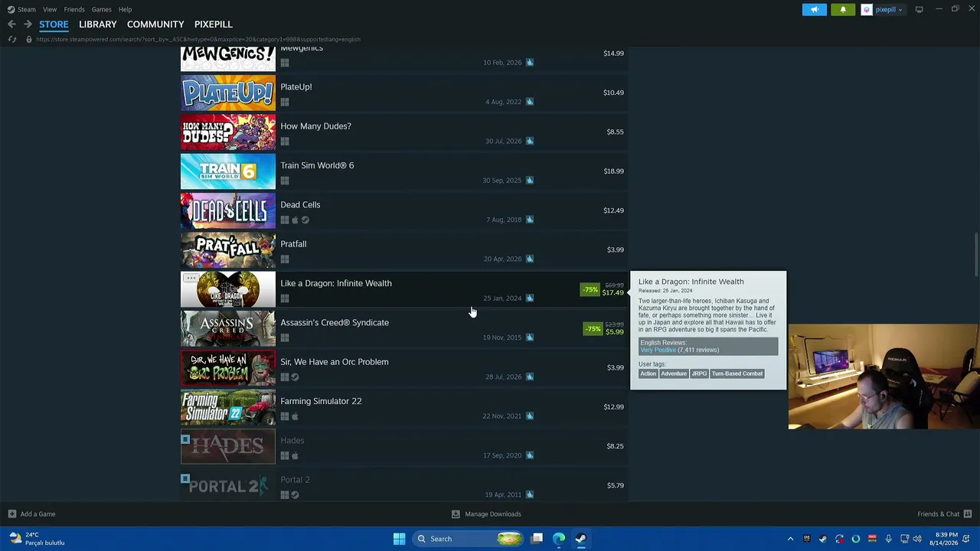Click the Windows platform icon under Dead Cells
Image resolution: width=980 pixels, height=551 pixels.
click(x=285, y=220)
